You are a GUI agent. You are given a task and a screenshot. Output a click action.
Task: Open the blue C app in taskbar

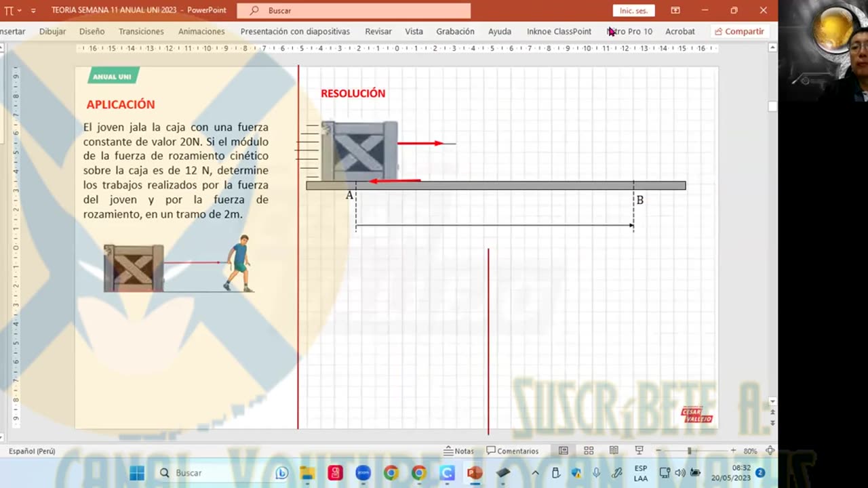446,472
